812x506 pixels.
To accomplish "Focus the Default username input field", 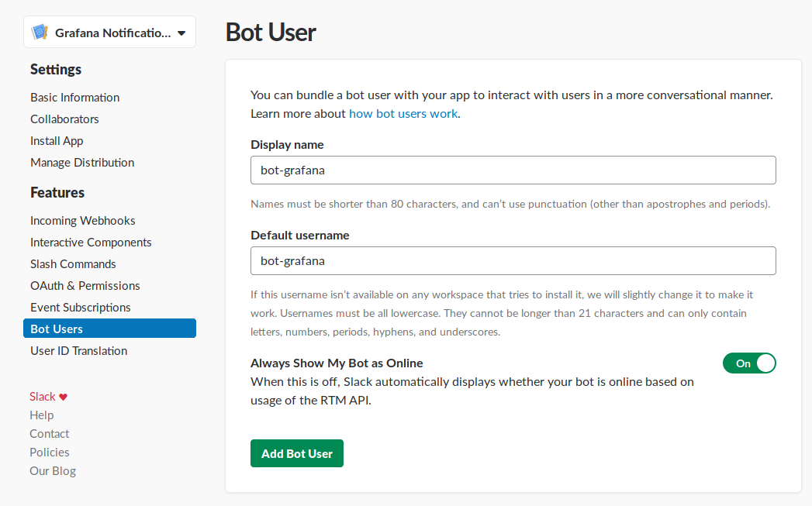I will pyautogui.click(x=513, y=261).
